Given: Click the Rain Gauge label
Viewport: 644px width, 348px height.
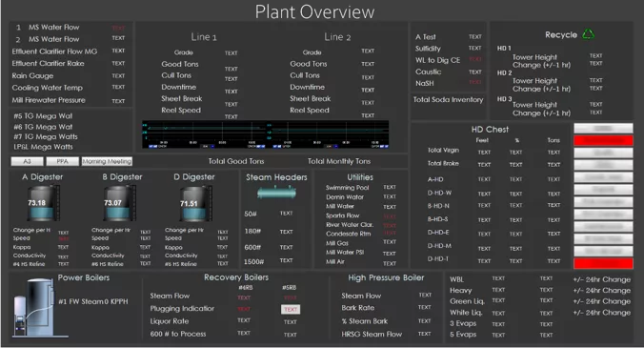Looking at the screenshot, I should click(32, 75).
